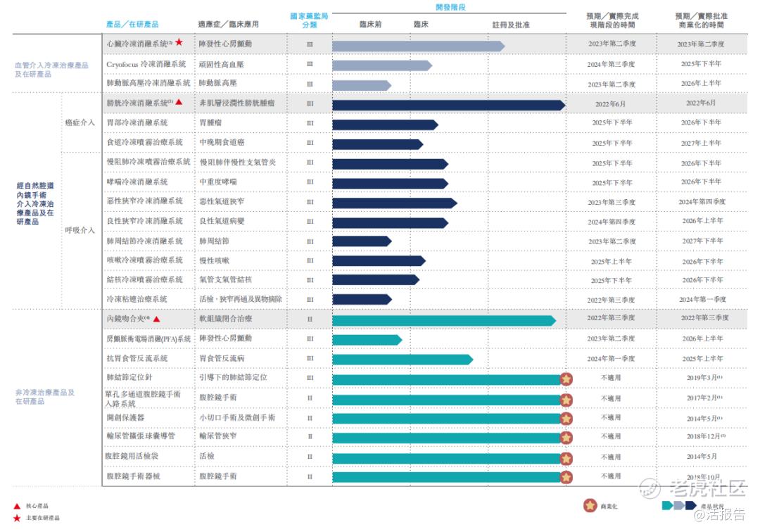Click the Cryofocus 冷凍消融系統 product name
This screenshot has height=532, width=760.
pos(146,64)
